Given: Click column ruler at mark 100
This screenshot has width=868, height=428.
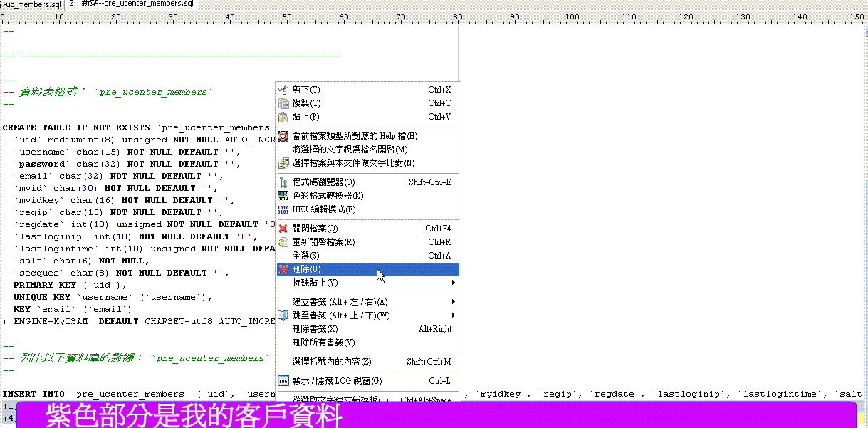Looking at the screenshot, I should (571, 16).
